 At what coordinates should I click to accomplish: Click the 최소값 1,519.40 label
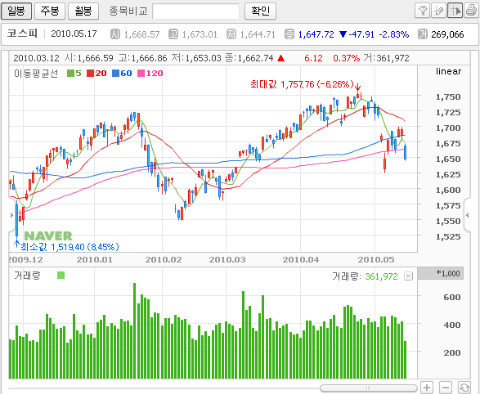pos(69,247)
